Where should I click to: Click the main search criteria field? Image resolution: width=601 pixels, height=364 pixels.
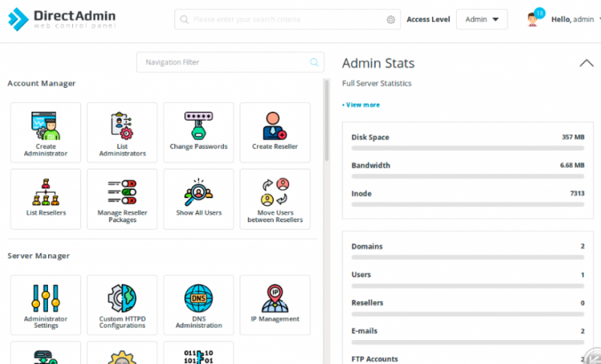tap(282, 20)
